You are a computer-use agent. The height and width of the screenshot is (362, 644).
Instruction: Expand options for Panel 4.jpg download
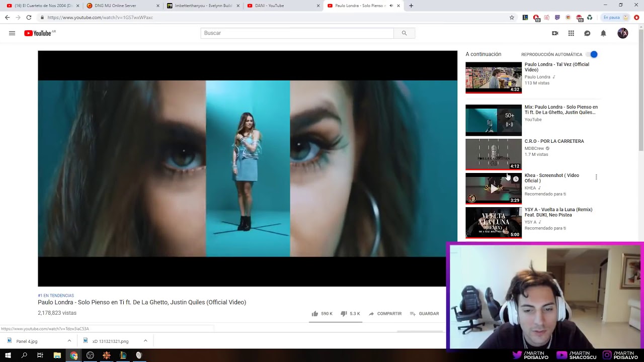(x=69, y=341)
